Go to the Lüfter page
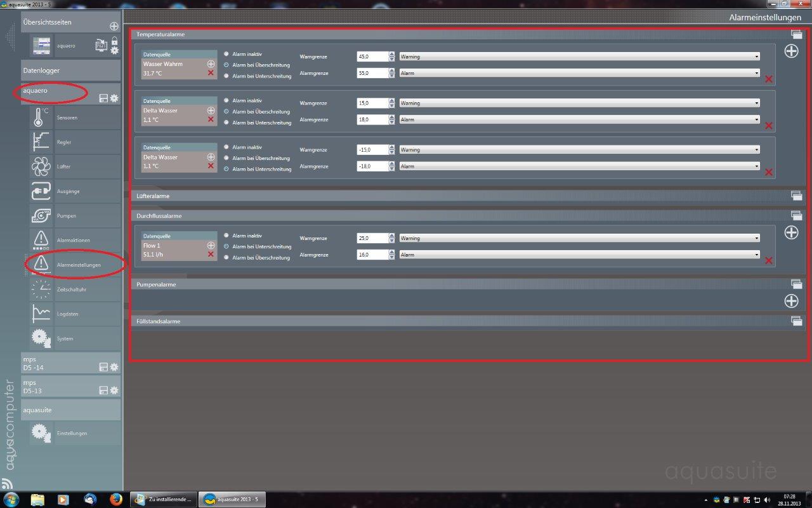 pyautogui.click(x=74, y=166)
